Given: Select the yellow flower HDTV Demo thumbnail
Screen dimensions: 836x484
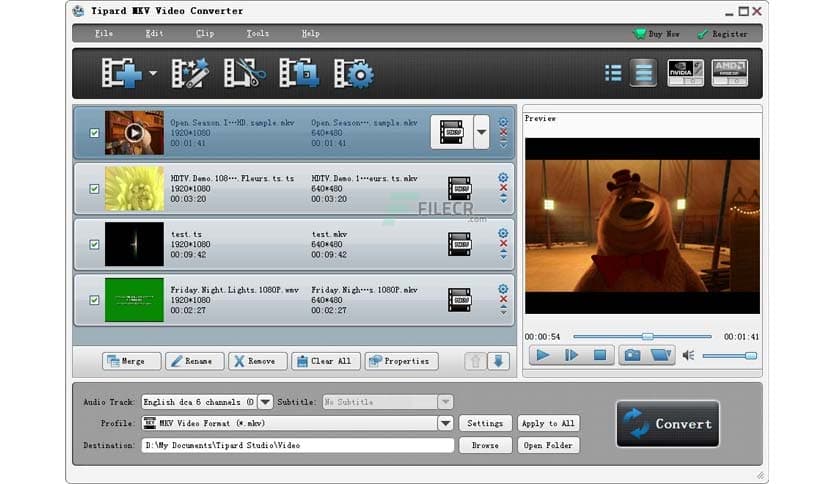Looking at the screenshot, I should pos(134,189).
